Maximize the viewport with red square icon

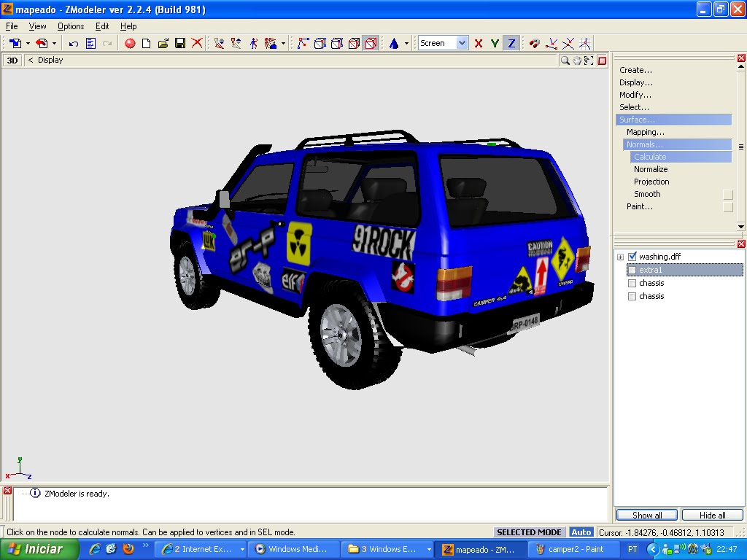coord(602,61)
